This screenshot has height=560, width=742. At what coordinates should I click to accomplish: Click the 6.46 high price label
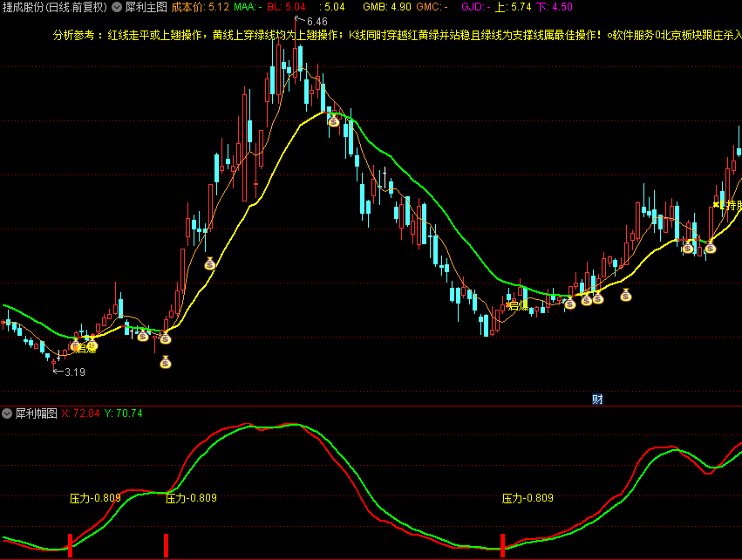click(x=317, y=22)
